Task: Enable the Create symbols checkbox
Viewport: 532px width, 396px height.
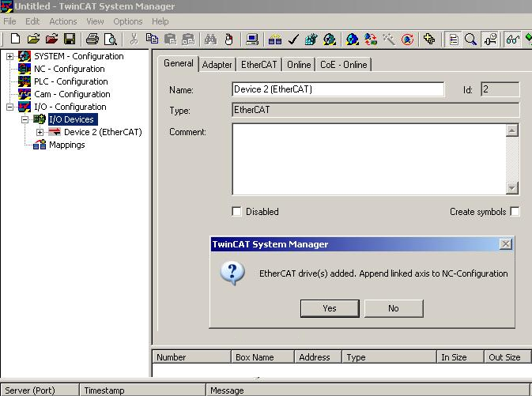Action: point(515,211)
